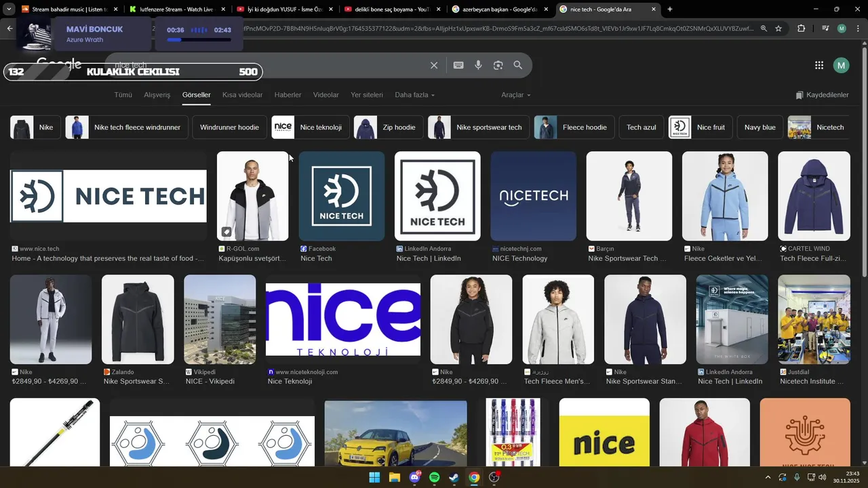
Task: Open Spotify from the taskbar
Action: [x=434, y=477]
